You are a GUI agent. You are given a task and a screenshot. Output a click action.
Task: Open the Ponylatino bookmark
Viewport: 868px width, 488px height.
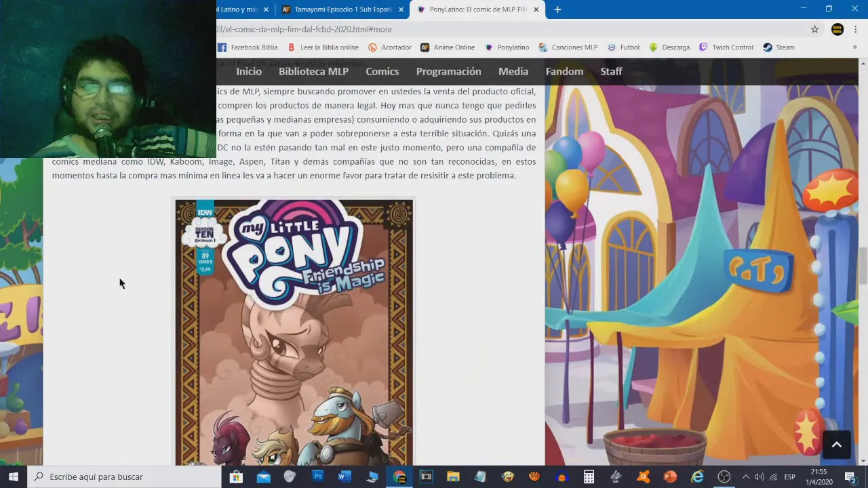point(507,47)
